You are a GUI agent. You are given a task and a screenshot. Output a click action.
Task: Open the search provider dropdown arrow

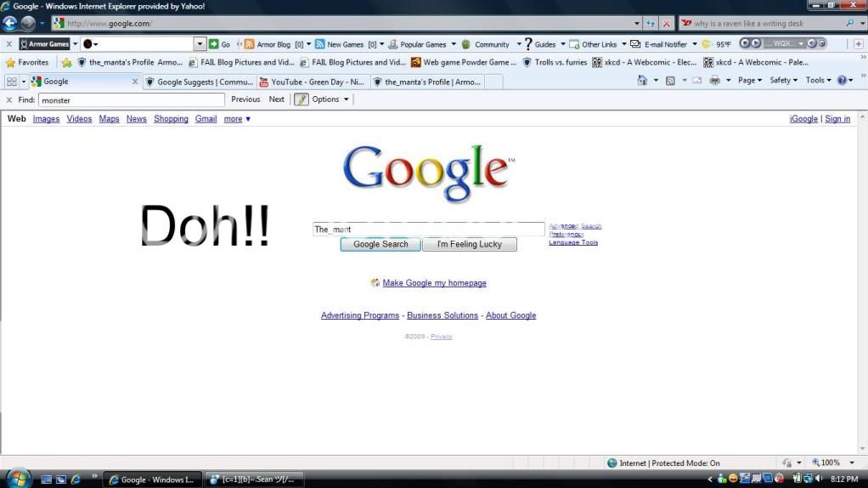click(x=862, y=23)
